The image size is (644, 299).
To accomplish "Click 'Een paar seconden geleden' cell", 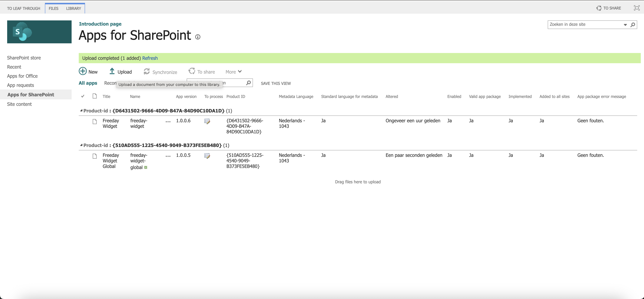I will coord(414,155).
